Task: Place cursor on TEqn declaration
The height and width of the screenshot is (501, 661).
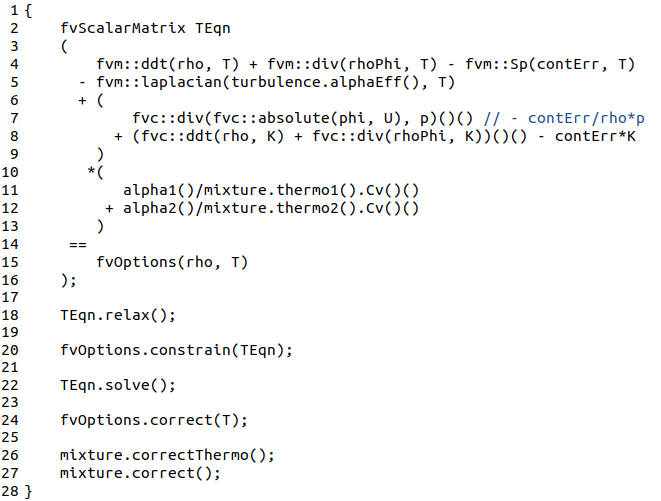Action: 213,29
